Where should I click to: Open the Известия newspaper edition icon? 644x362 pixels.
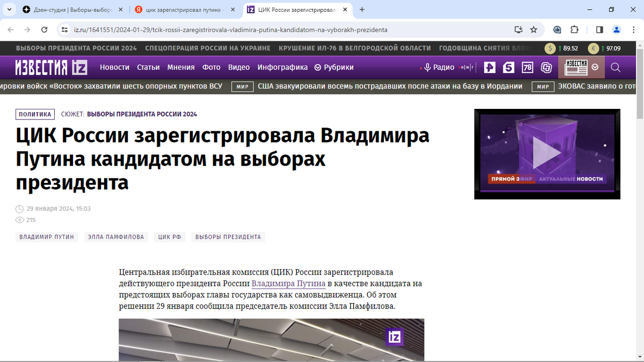click(576, 68)
